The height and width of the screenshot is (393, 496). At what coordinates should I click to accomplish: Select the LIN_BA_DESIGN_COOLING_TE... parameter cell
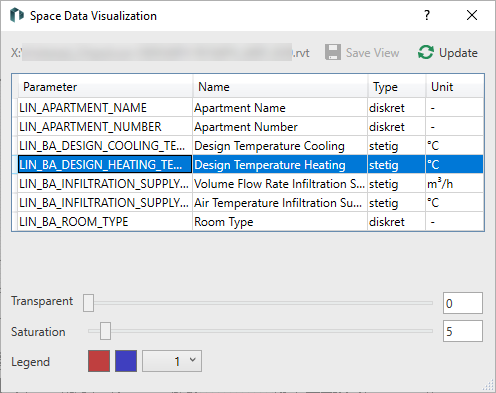105,146
